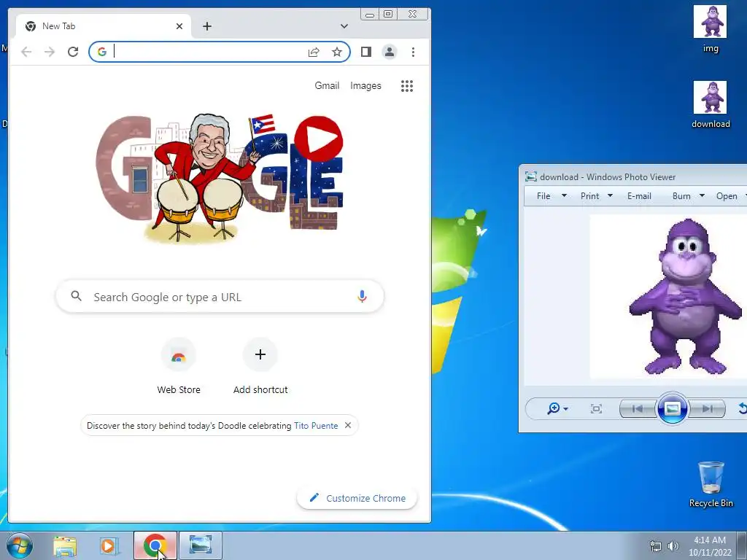Click the Show desktop strip at taskbar end
Image resolution: width=747 pixels, height=560 pixels.
(x=742, y=545)
